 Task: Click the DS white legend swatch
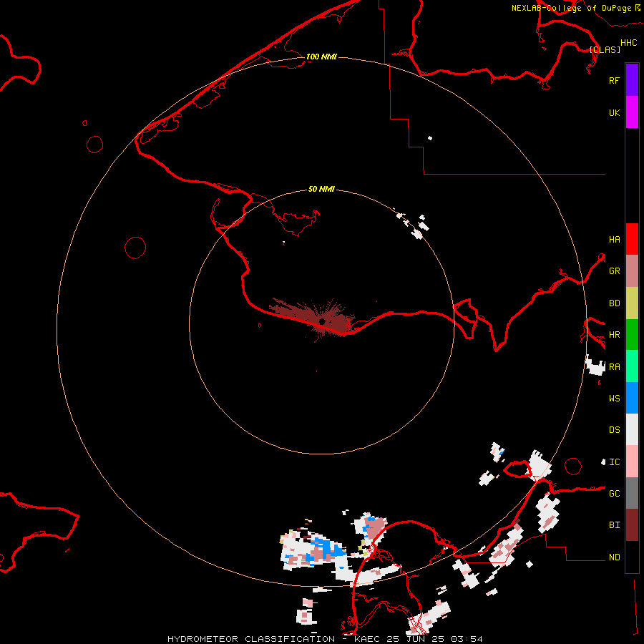[632, 429]
